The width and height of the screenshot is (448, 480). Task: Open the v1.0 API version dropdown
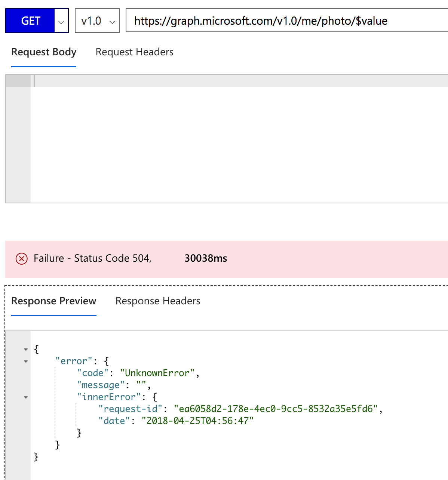pyautogui.click(x=97, y=21)
